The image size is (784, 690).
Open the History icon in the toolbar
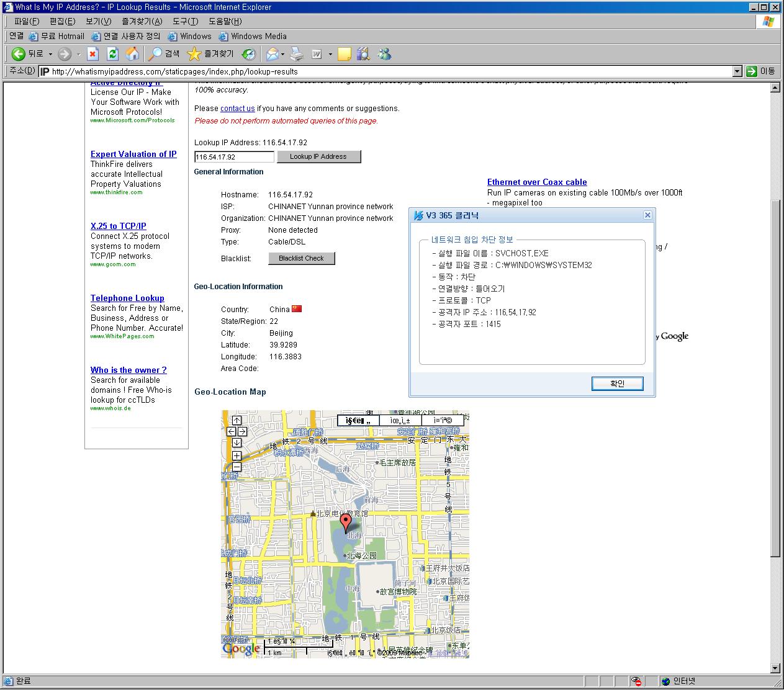tap(249, 54)
